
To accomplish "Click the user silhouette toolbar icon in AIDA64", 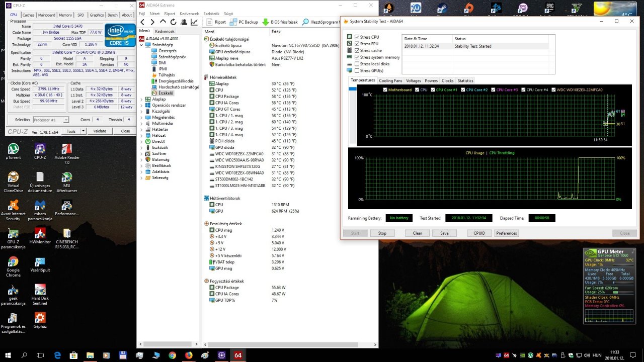I will click(184, 22).
